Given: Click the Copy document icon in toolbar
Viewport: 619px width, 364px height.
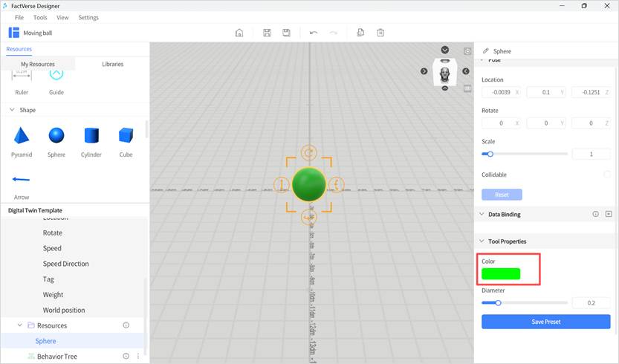Looking at the screenshot, I should coord(360,33).
